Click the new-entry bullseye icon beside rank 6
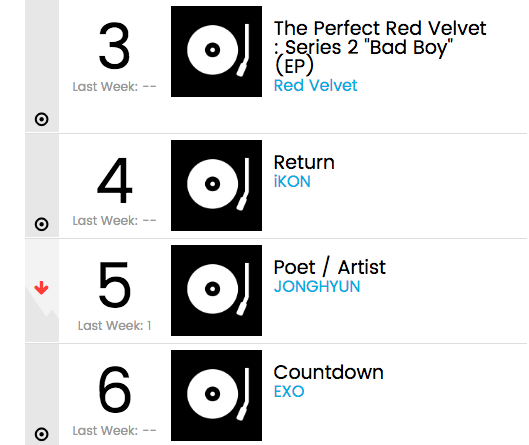The width and height of the screenshot is (529, 445). click(x=41, y=434)
